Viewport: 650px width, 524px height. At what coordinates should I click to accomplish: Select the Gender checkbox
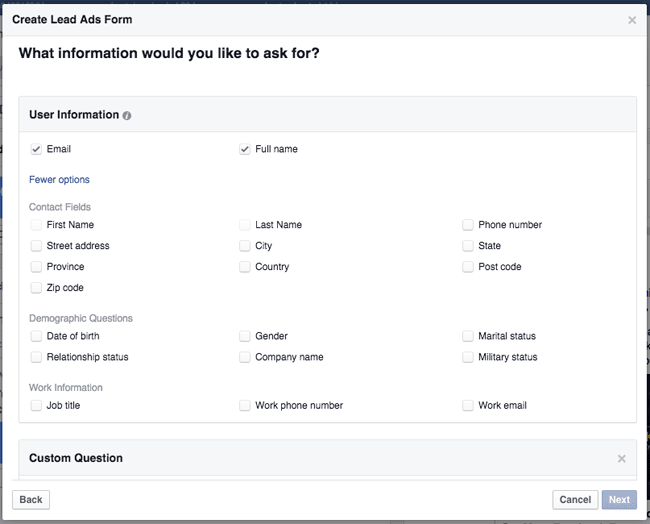(x=245, y=336)
